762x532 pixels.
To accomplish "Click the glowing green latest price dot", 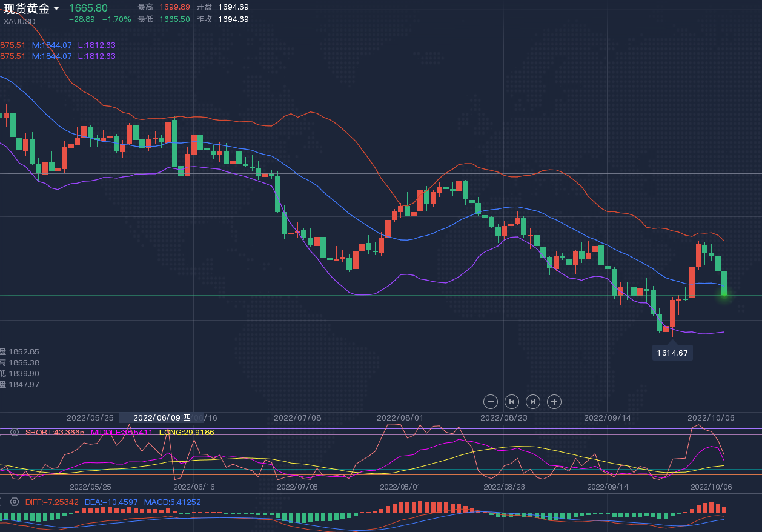I will tap(724, 294).
